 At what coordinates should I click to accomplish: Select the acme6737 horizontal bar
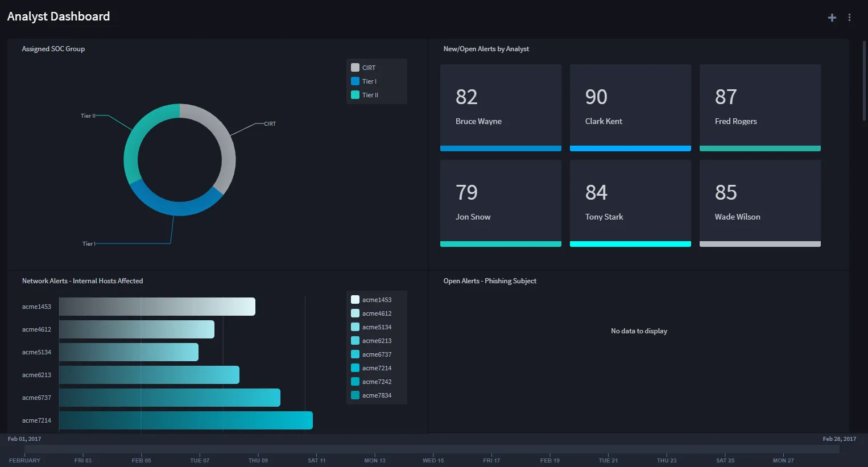(x=170, y=398)
